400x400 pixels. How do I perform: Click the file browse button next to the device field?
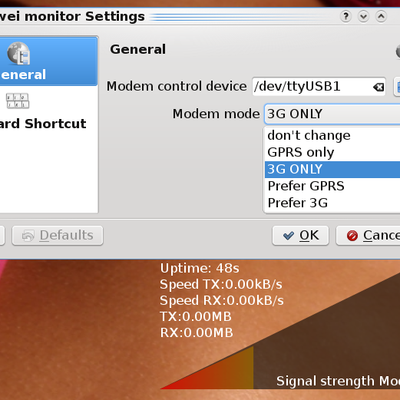(x=397, y=87)
